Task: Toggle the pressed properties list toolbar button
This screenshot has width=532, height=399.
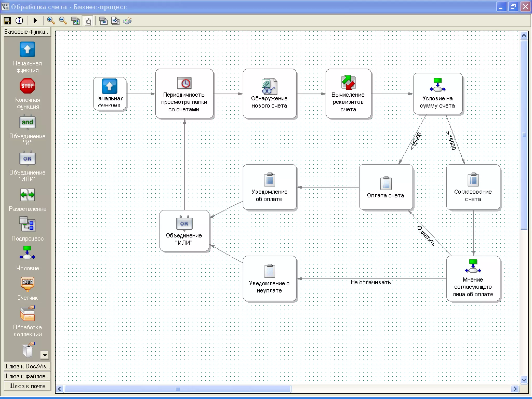Action: click(88, 21)
